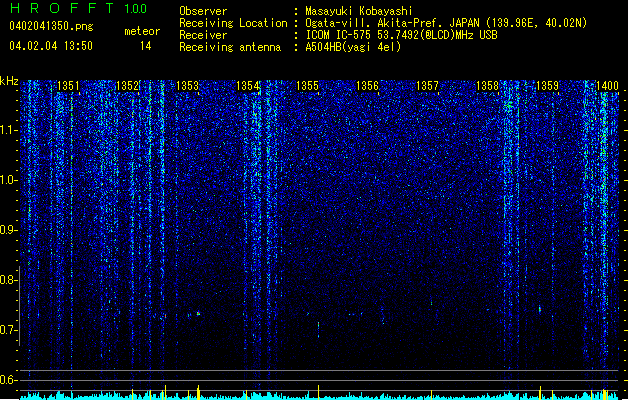Click the 1400 time marker
This screenshot has height=400, width=629.
[x=607, y=86]
